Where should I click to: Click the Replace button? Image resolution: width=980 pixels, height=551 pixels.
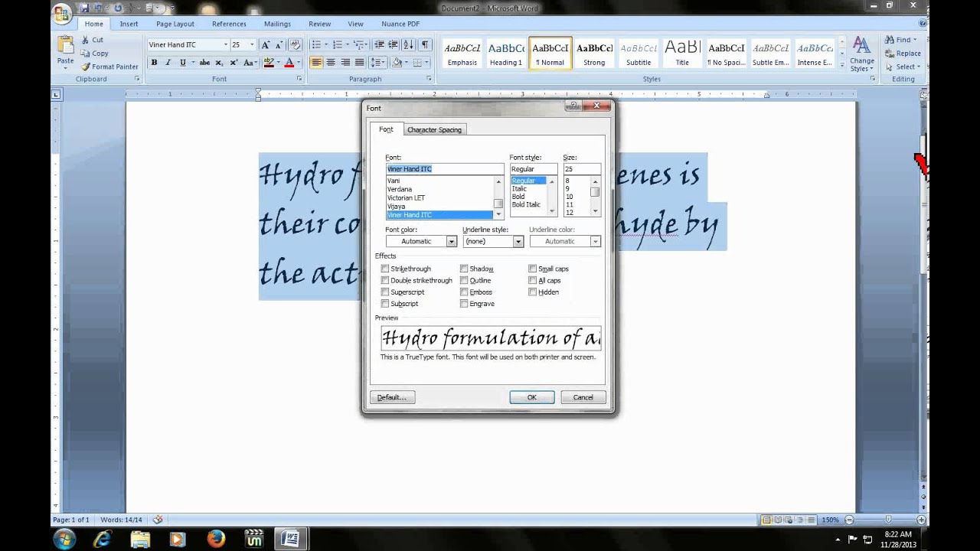point(903,54)
